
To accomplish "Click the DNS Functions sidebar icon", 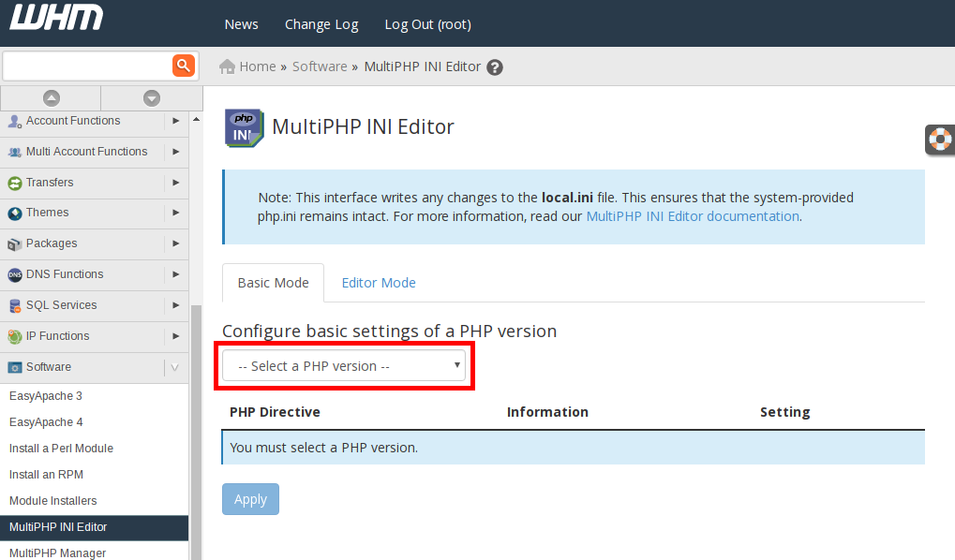I will 15,274.
